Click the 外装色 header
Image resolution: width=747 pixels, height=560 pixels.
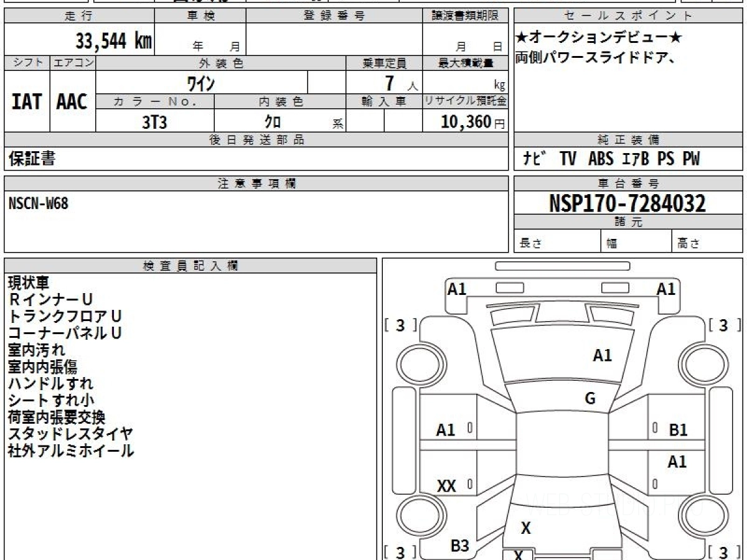[x=221, y=63]
